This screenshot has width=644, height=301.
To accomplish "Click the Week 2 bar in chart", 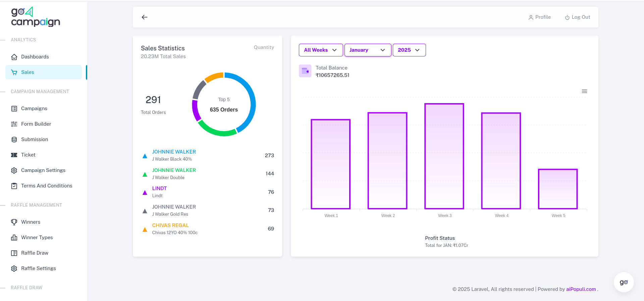I will 387,161.
